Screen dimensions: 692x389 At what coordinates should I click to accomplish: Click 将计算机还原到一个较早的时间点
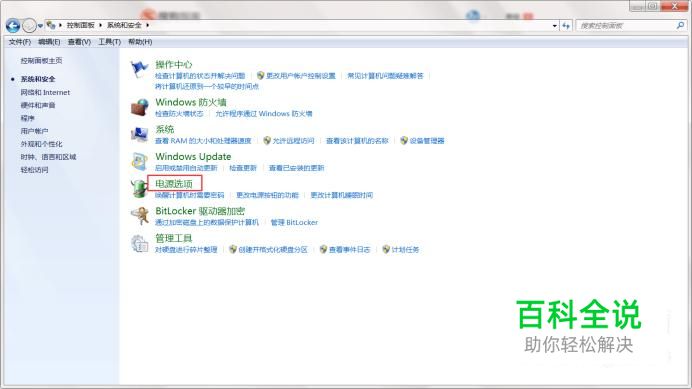207,86
